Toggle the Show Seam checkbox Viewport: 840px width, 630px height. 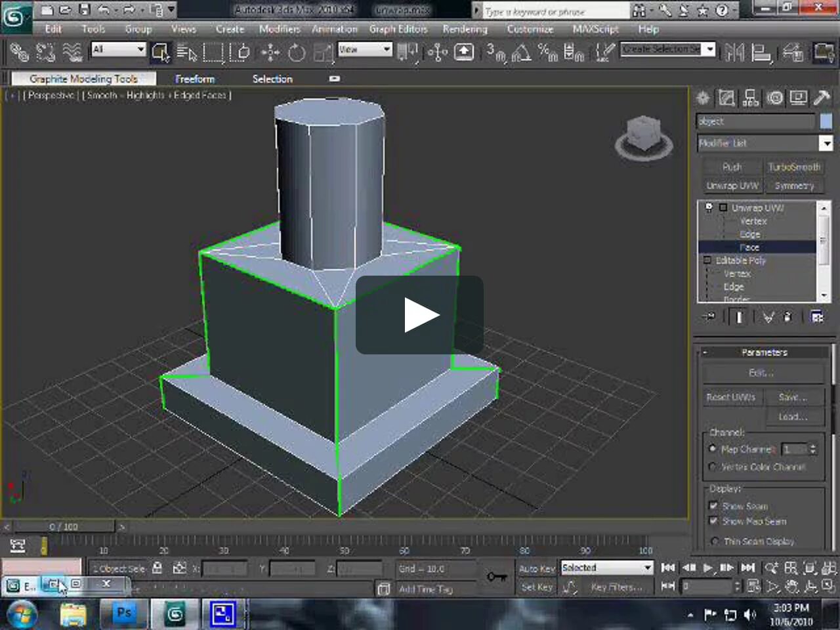click(x=713, y=506)
